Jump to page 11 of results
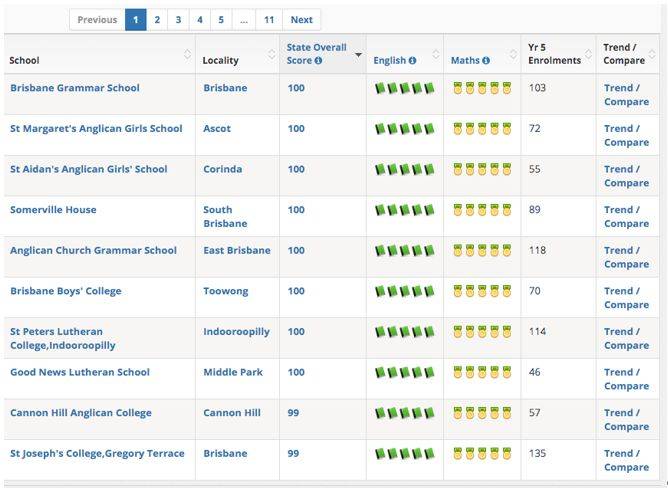This screenshot has width=668, height=491. [x=269, y=20]
